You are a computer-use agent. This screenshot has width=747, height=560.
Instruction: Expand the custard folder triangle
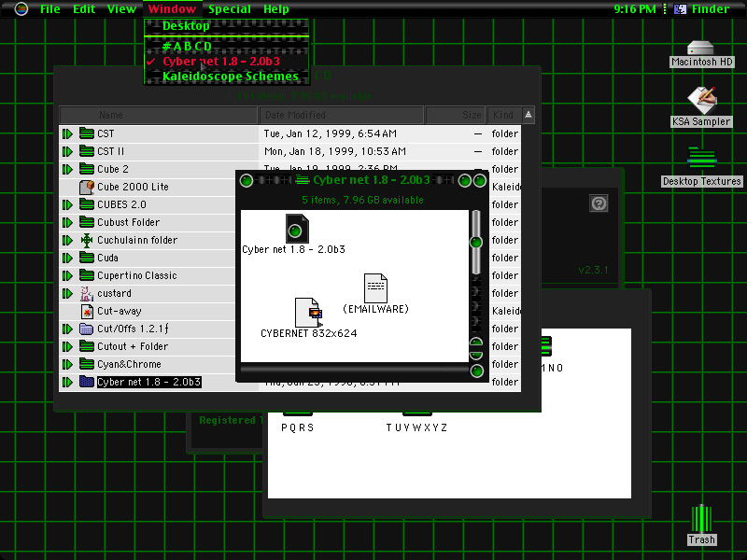click(x=67, y=293)
